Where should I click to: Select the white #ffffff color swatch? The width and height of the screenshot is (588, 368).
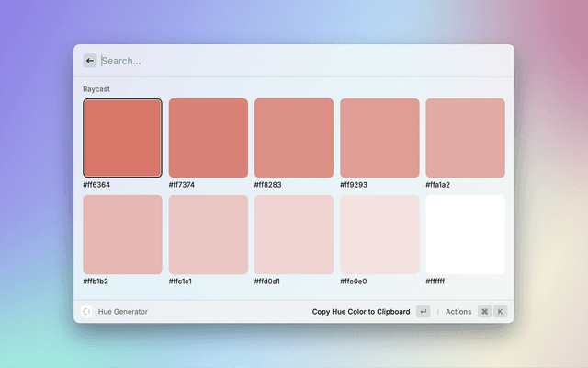pyautogui.click(x=465, y=235)
